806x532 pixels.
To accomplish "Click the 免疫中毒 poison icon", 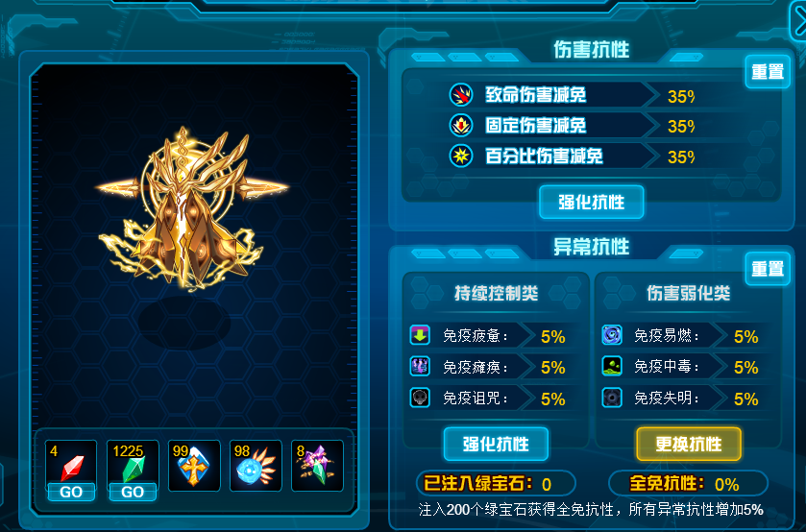I will pos(612,366).
